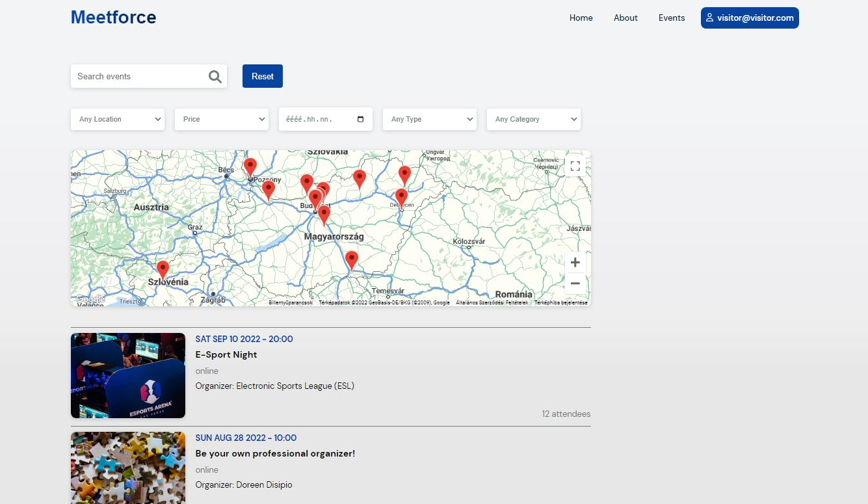868x504 pixels.
Task: Toggle the map fullscreen view
Action: (575, 166)
